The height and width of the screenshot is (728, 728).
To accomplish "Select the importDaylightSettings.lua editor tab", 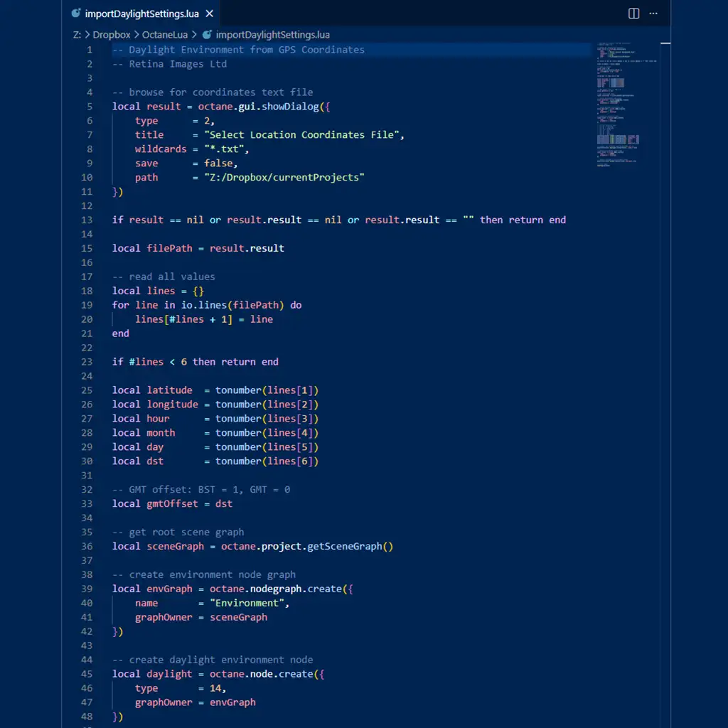I will click(141, 14).
